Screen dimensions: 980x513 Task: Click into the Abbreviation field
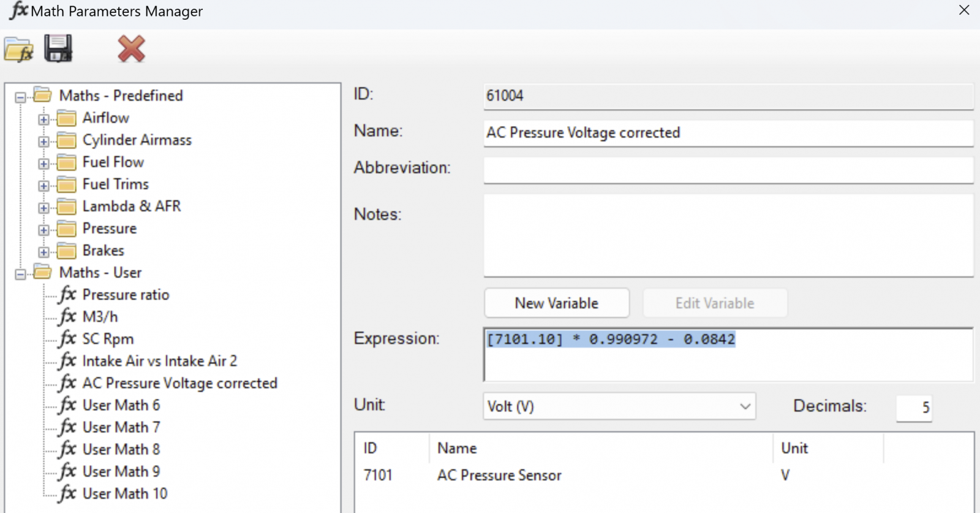tap(728, 170)
